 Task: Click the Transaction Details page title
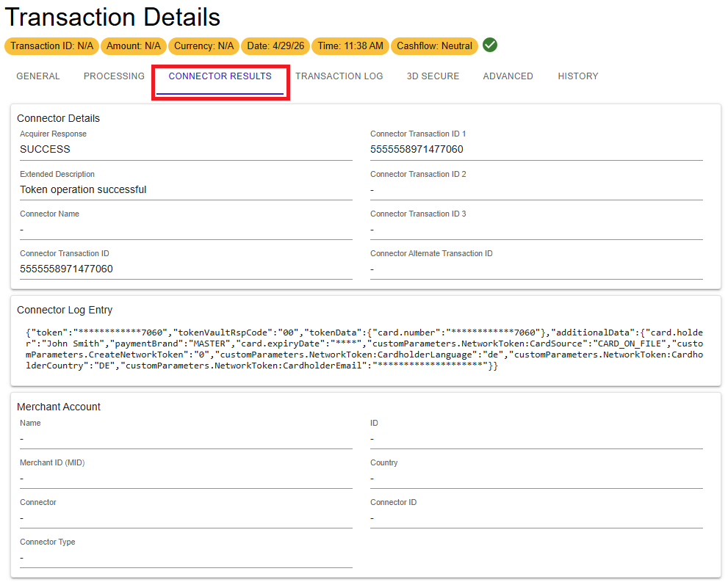tap(112, 17)
